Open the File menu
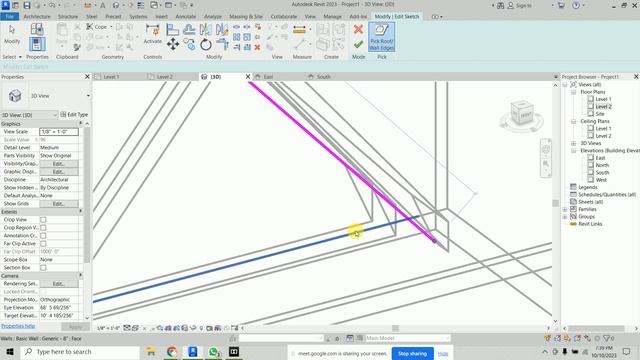Viewport: 640px width, 360px height. pyautogui.click(x=10, y=17)
